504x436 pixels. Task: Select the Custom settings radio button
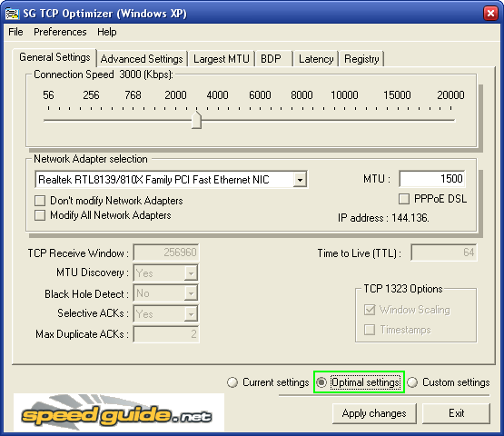(412, 382)
